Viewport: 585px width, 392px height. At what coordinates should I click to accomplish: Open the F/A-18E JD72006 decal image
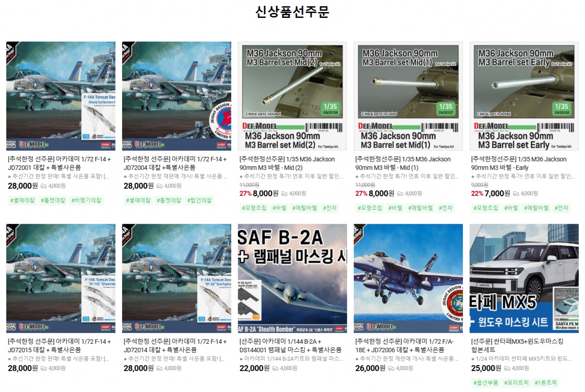pyautogui.click(x=408, y=278)
